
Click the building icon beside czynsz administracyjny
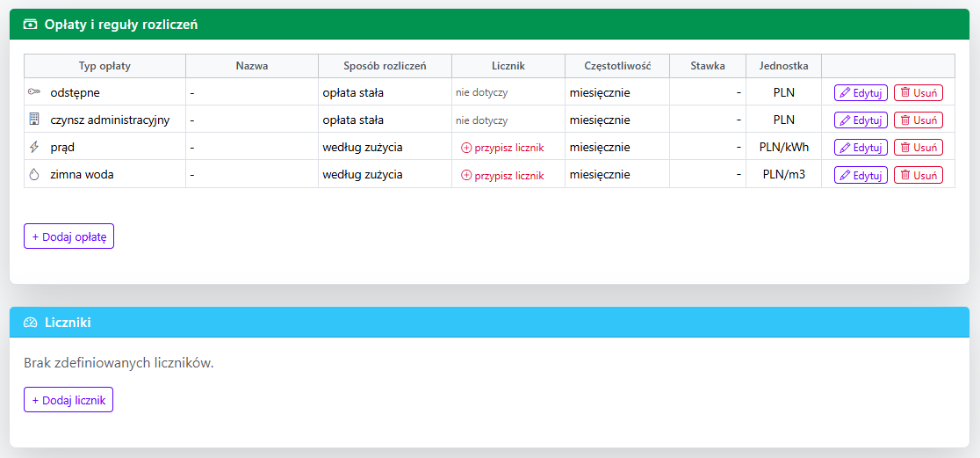click(33, 120)
